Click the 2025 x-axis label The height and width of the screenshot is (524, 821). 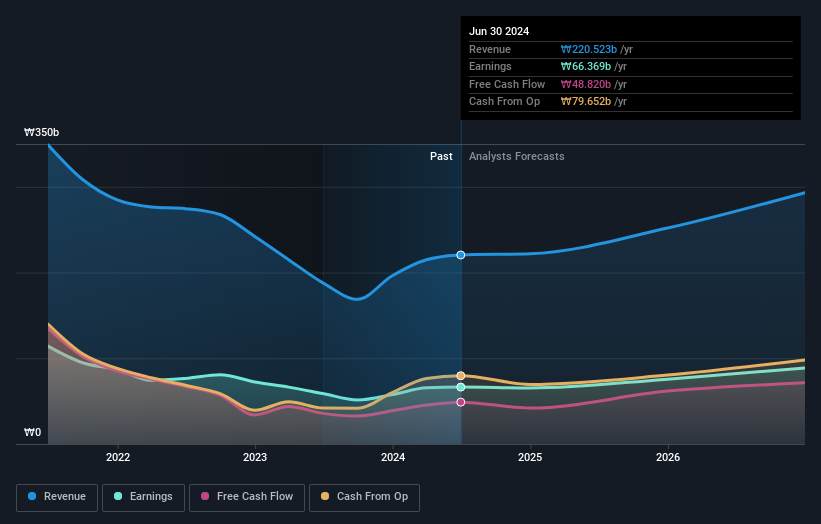(530, 457)
